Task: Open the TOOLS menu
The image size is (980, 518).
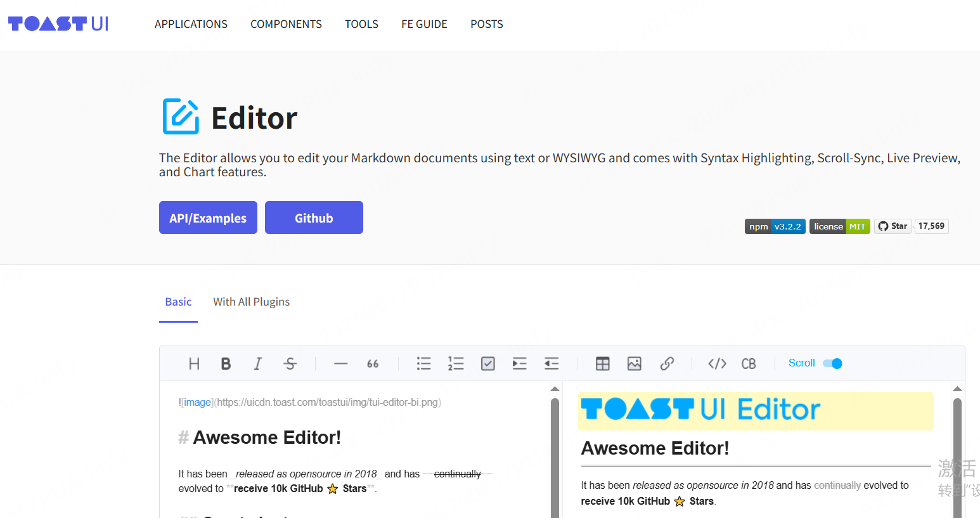Action: [x=361, y=24]
